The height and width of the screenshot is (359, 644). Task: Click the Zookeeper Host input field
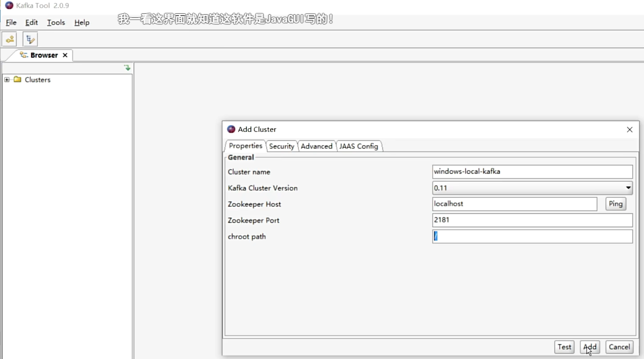515,204
